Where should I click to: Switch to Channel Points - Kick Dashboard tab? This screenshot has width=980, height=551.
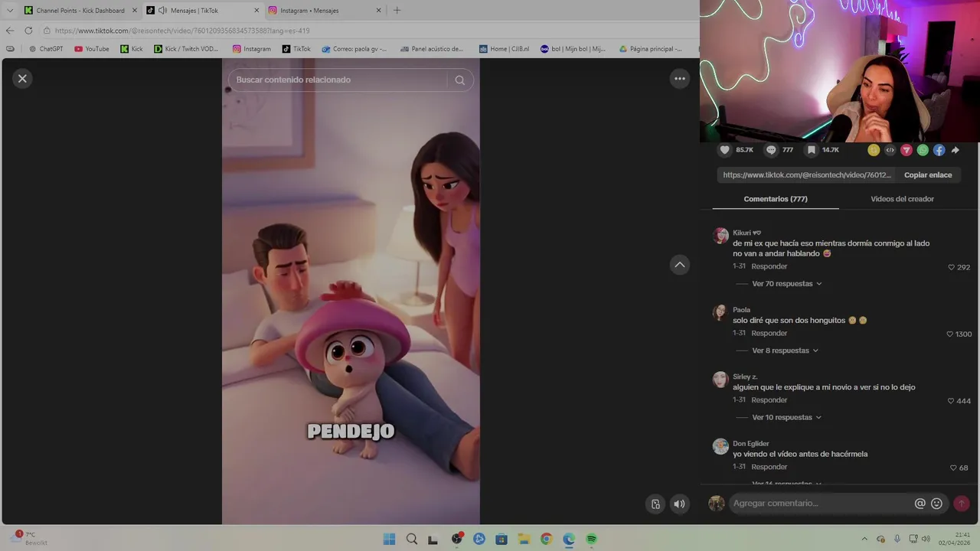click(x=80, y=11)
